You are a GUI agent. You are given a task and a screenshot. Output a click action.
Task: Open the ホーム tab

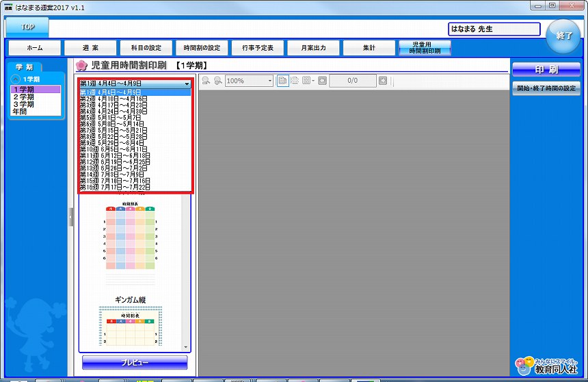tap(34, 48)
